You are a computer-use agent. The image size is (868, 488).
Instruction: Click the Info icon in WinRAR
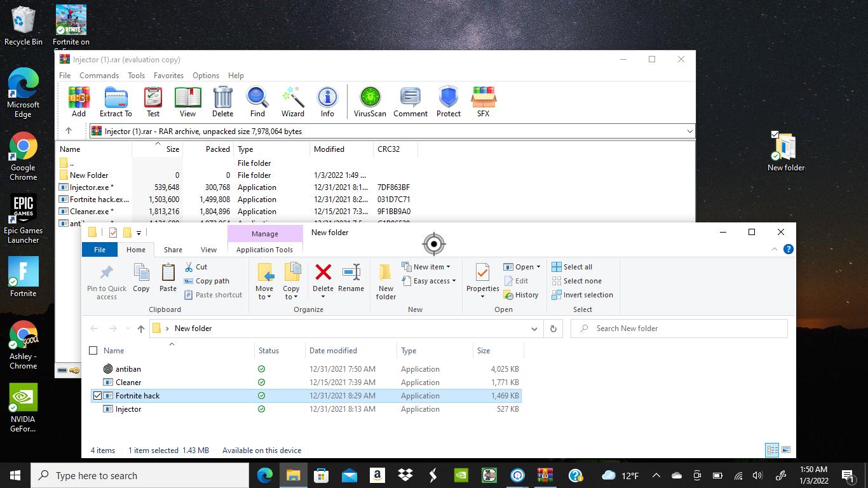click(x=327, y=102)
